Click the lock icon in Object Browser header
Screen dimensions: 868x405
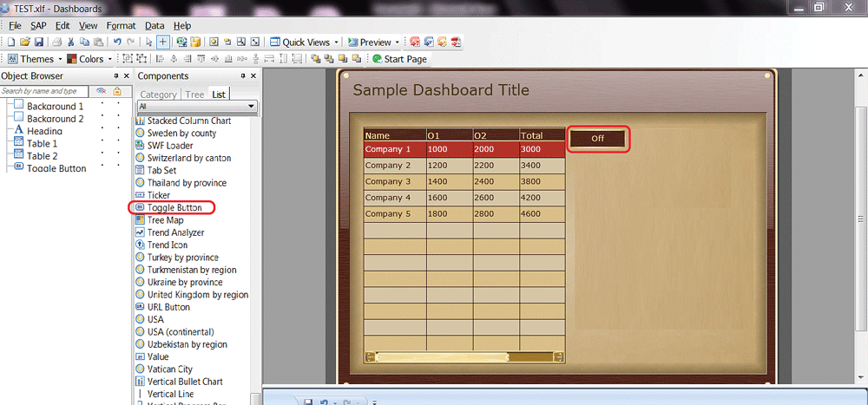click(x=117, y=91)
